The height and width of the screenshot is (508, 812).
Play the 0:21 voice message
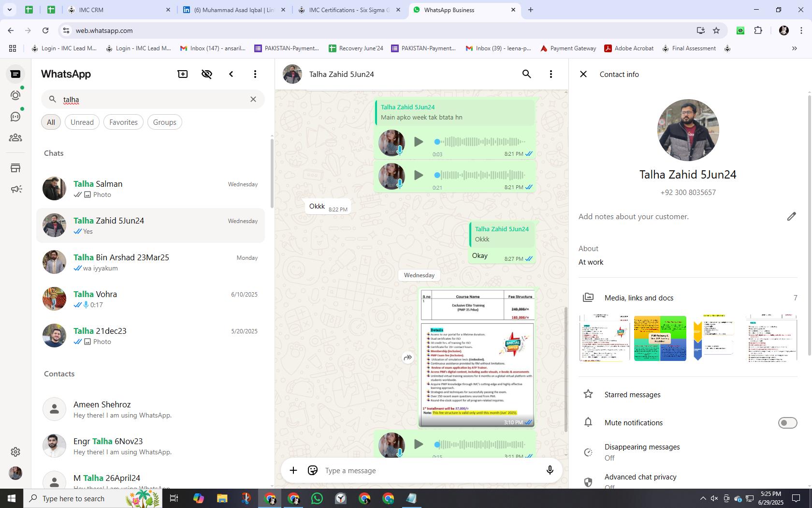419,175
